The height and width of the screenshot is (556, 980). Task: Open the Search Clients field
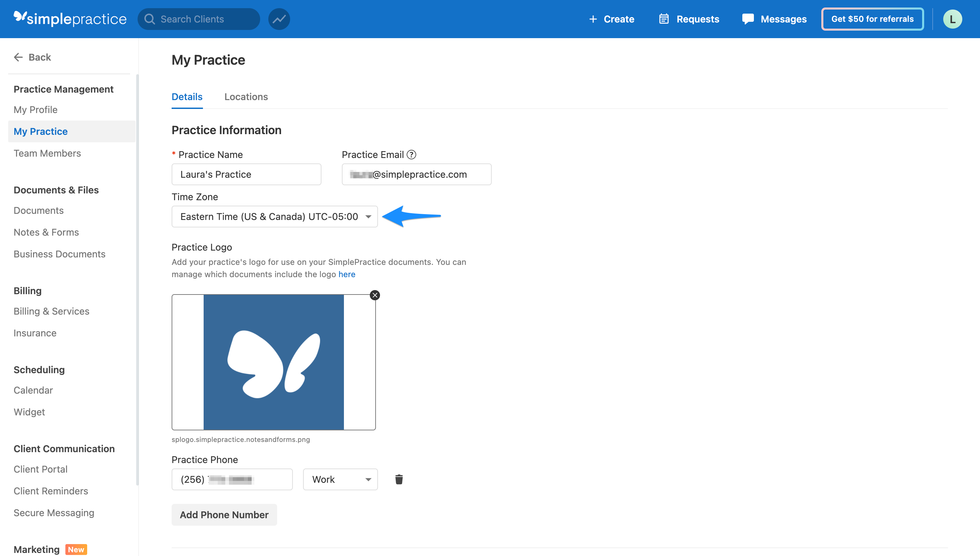click(x=199, y=19)
